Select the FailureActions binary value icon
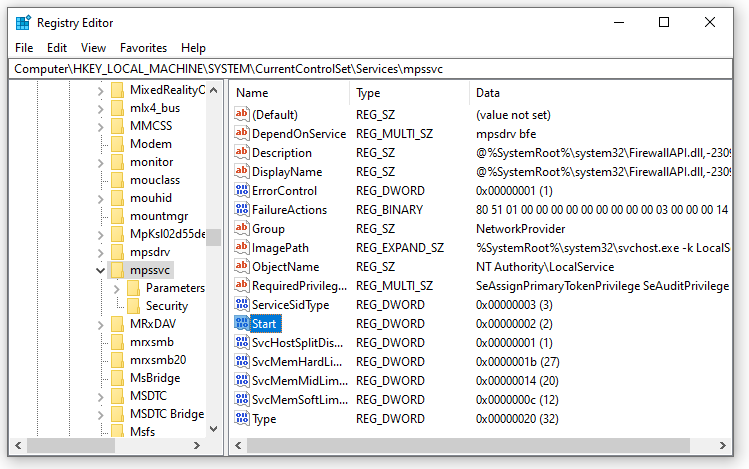 pos(241,210)
